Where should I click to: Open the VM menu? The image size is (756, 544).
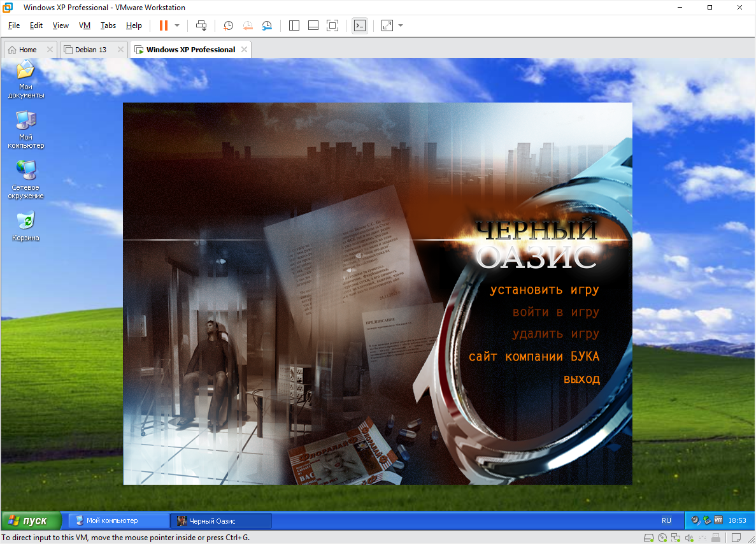pyautogui.click(x=85, y=25)
